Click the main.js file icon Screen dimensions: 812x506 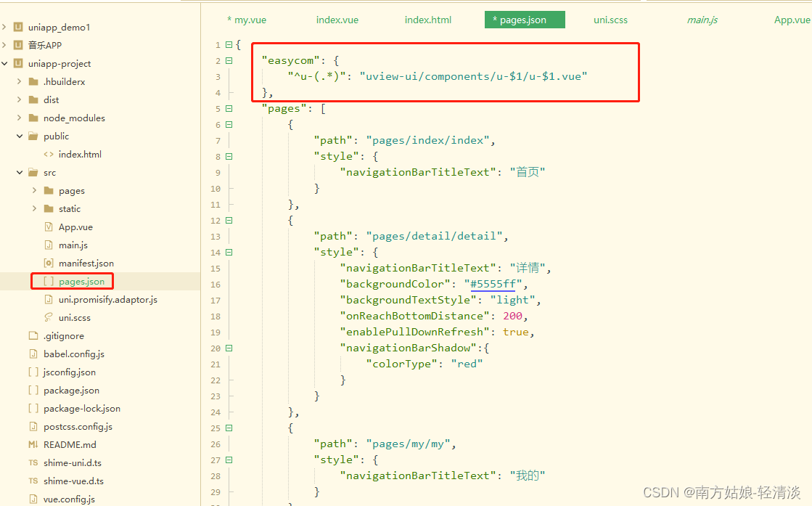point(49,245)
